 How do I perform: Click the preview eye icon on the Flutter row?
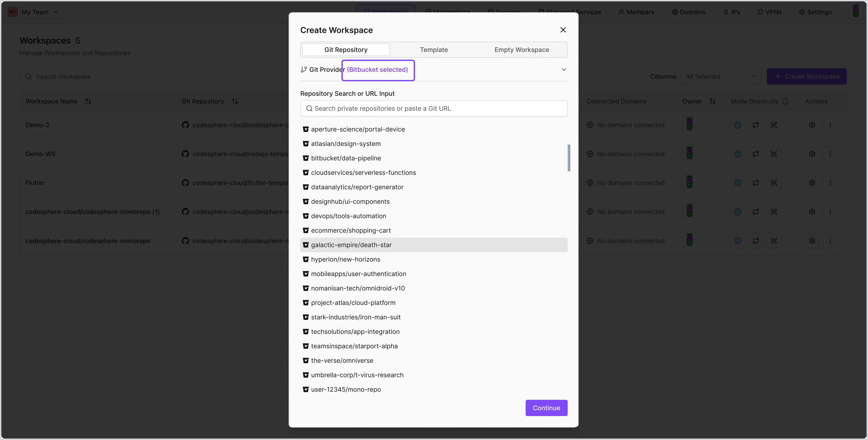(774, 183)
